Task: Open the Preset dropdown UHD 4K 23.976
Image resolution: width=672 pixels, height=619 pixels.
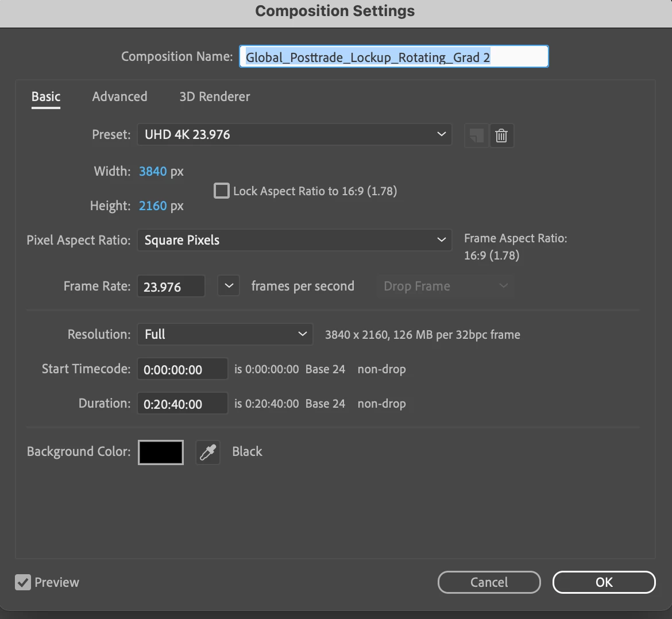Action: point(295,134)
